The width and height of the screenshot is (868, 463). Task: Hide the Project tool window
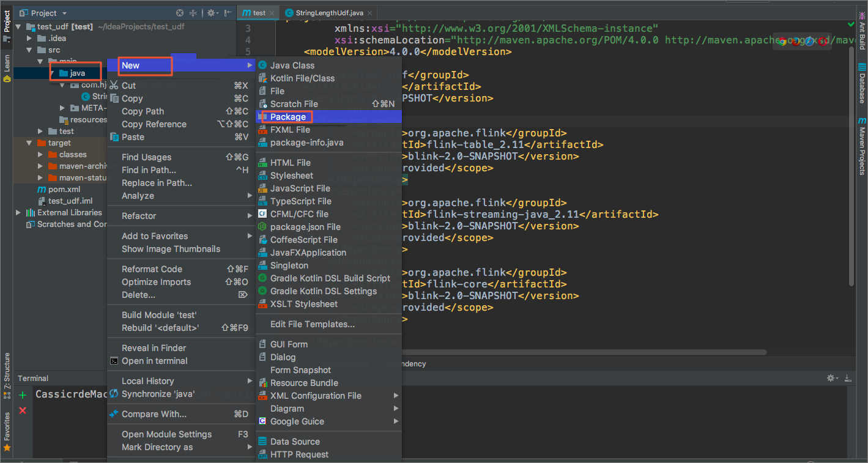click(228, 13)
